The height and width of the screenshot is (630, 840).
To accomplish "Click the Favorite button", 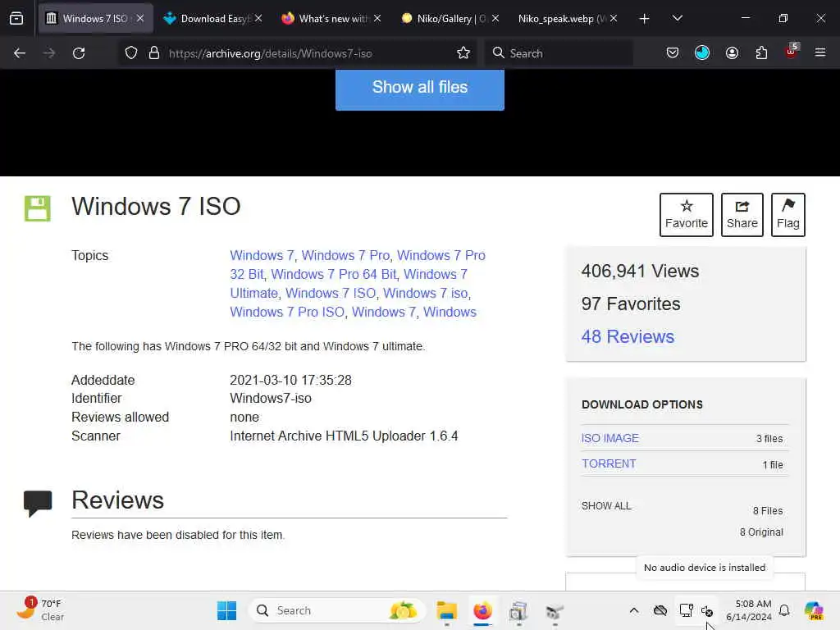I will (687, 215).
